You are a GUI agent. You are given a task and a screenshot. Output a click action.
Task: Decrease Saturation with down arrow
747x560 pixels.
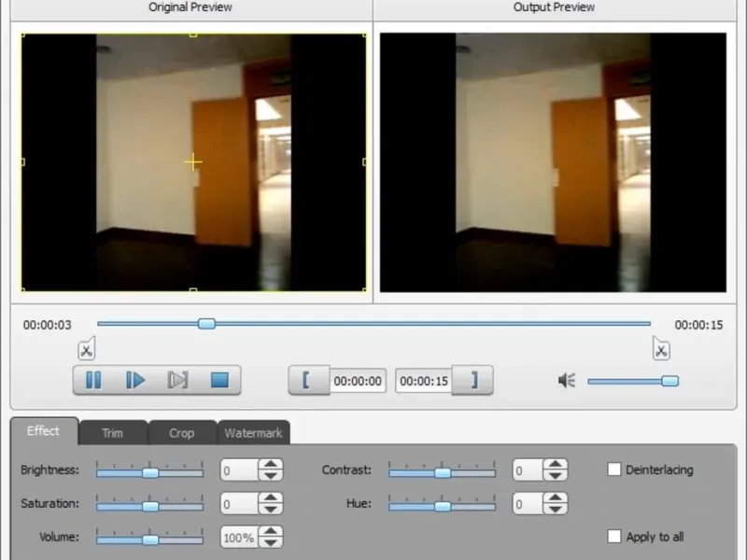[271, 509]
